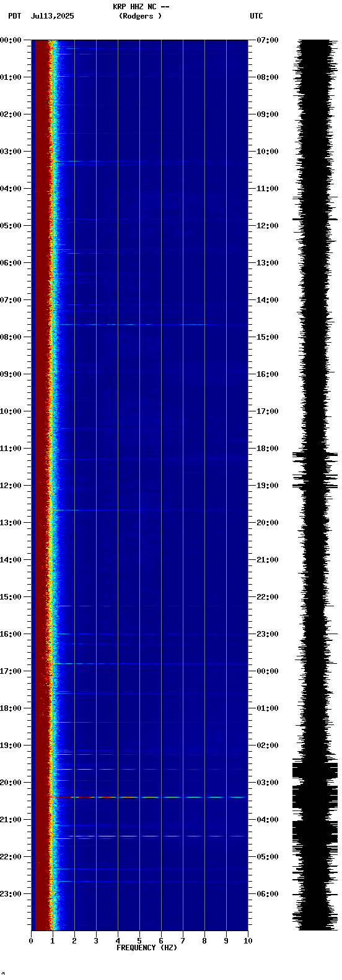Click the station title 'KRP HHZ NC --'
The width and height of the screenshot is (342, 980).
tap(141, 7)
